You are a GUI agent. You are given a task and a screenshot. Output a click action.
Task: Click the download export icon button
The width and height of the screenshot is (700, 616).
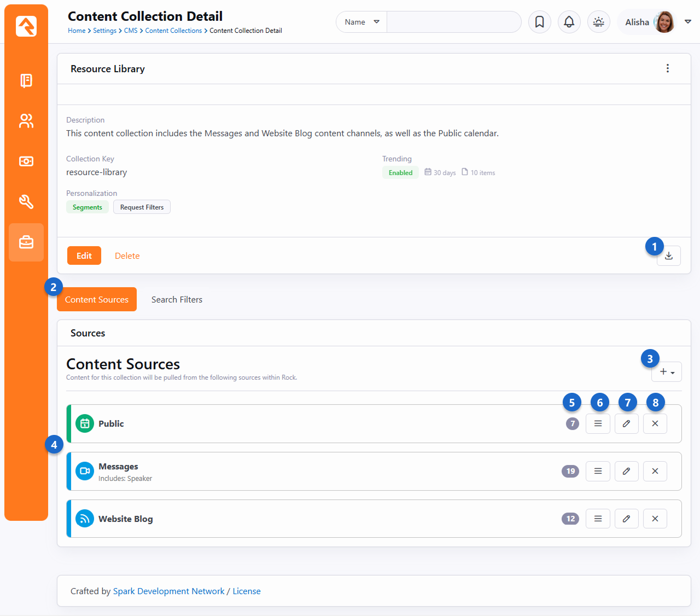click(669, 256)
